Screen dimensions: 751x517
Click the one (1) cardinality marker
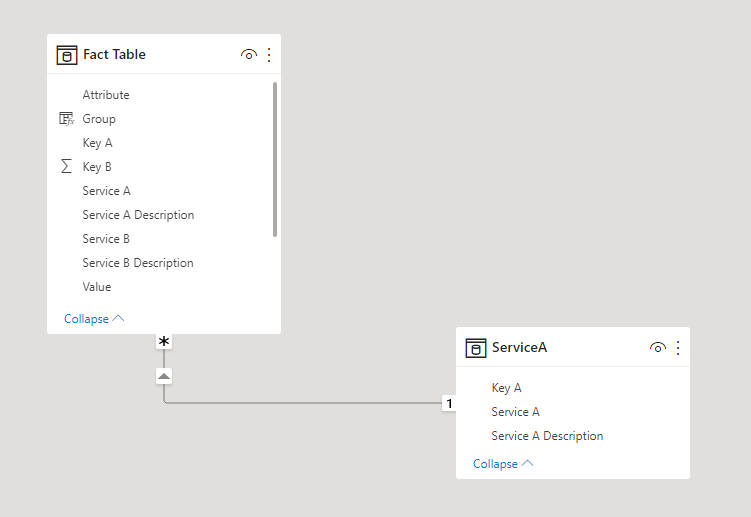(449, 403)
